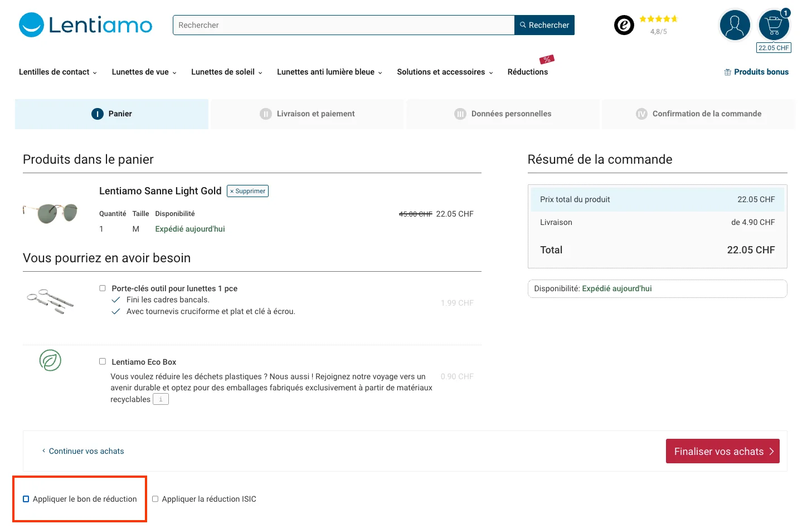The height and width of the screenshot is (529, 812).
Task: Open the Réductions menu item
Action: [528, 72]
